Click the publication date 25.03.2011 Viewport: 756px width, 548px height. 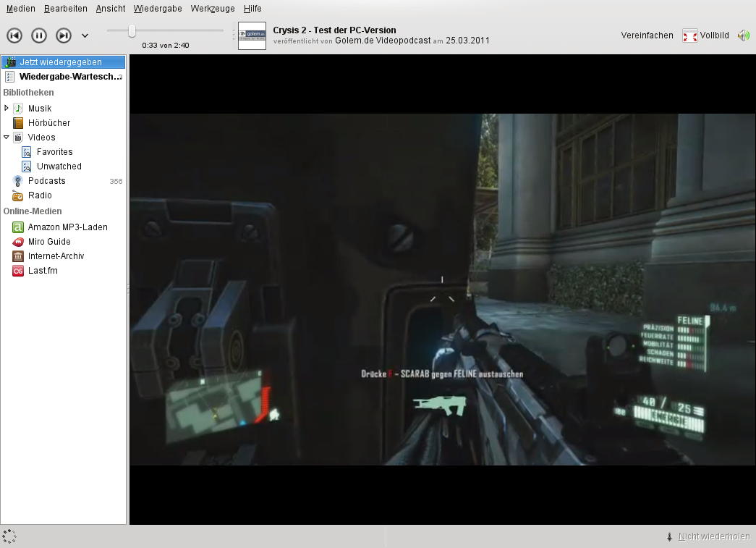(x=467, y=41)
